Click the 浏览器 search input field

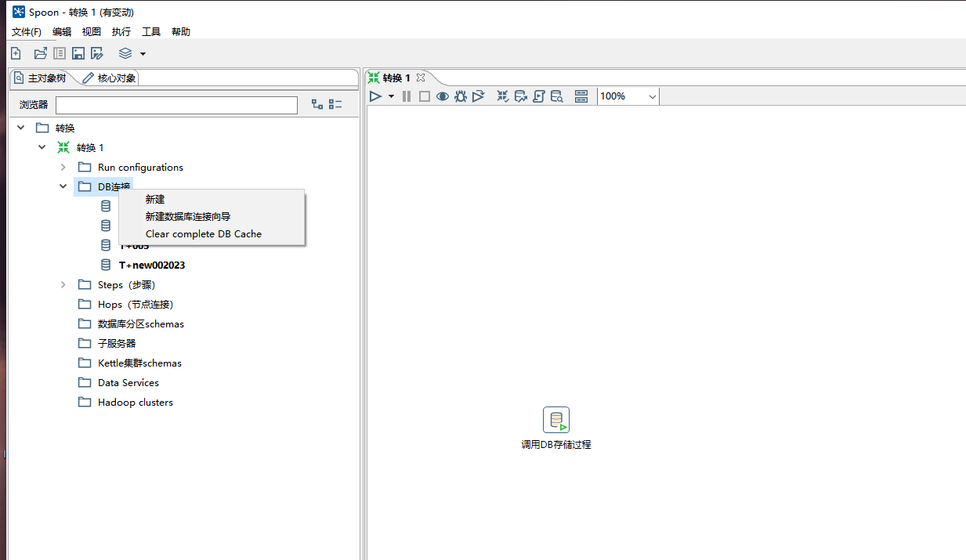[176, 105]
